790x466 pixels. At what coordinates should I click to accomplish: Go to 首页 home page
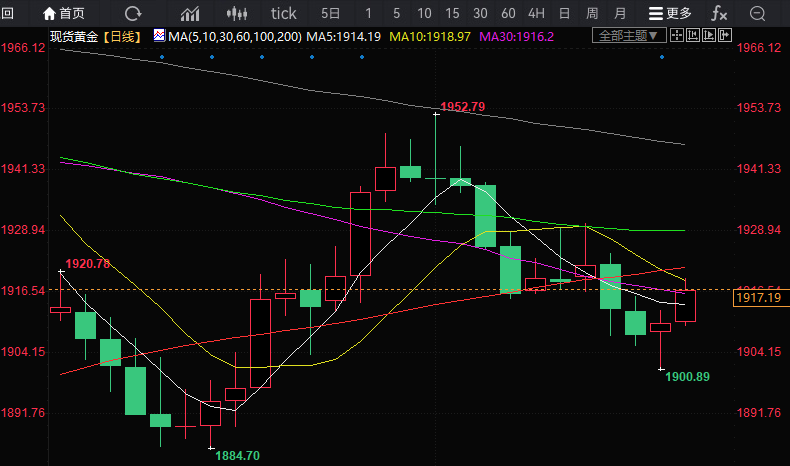coord(62,13)
